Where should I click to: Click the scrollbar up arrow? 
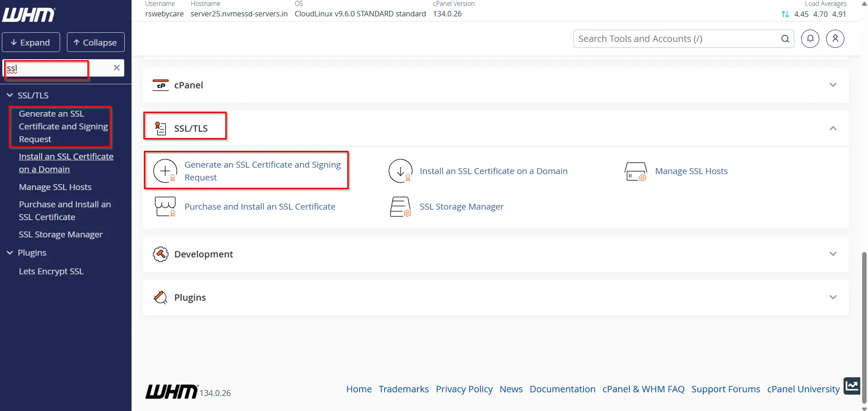pyautogui.click(x=864, y=4)
